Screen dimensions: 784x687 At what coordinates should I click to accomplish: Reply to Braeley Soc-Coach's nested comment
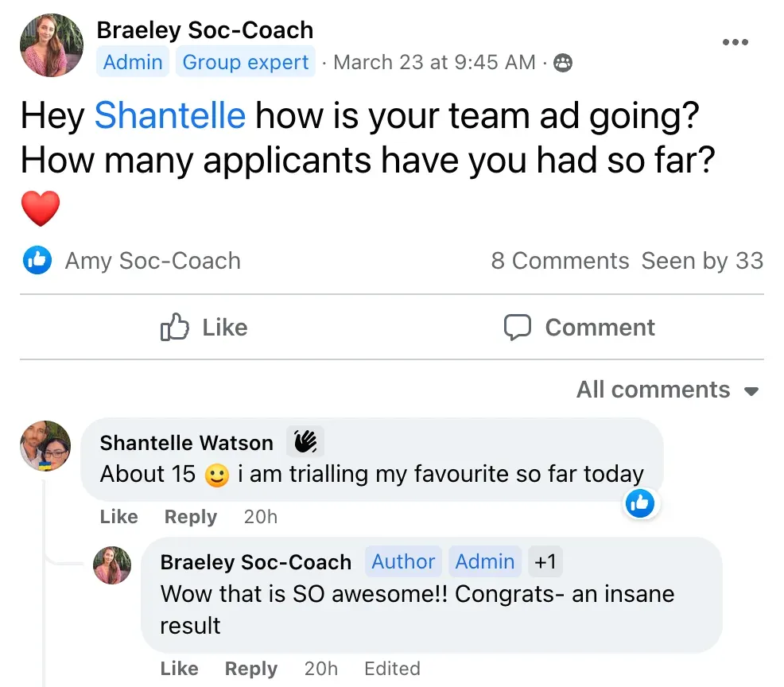tap(251, 669)
